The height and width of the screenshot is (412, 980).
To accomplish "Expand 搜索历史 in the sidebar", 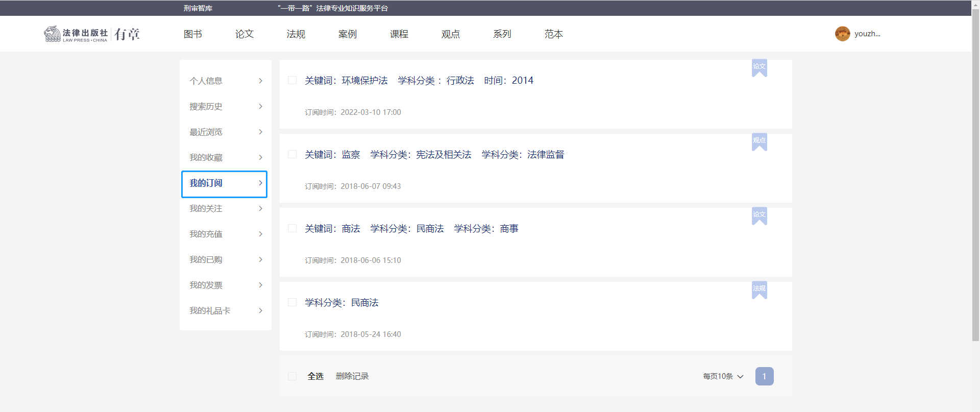I will point(225,106).
